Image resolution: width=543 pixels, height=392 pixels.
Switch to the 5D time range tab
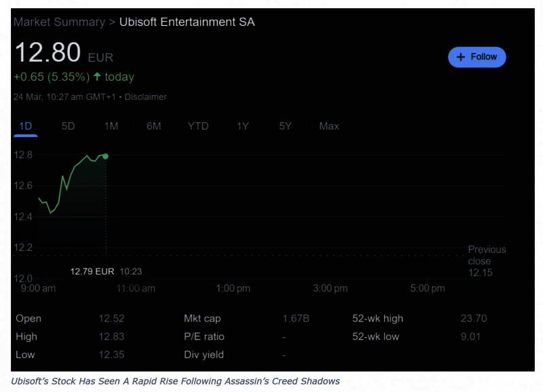point(68,126)
